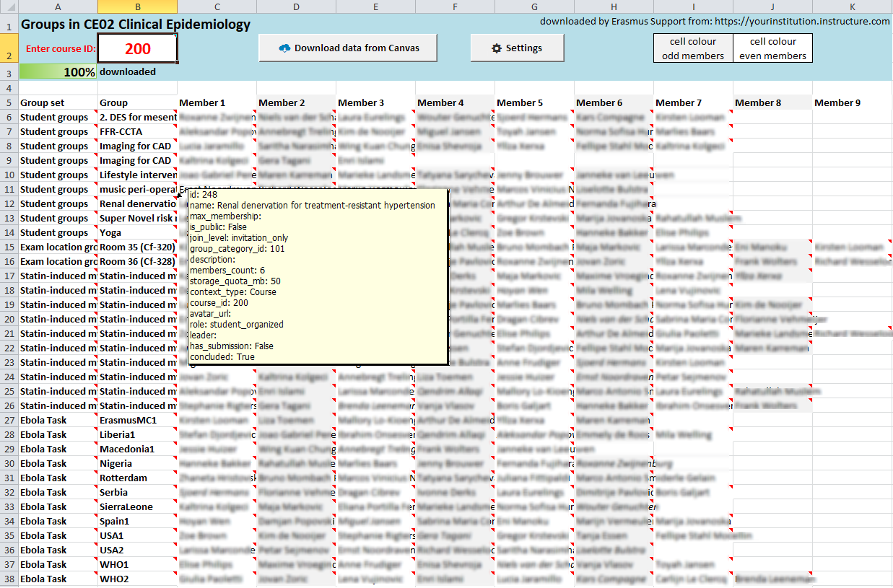Pick the cell colour odd members swatch
The image size is (893, 588).
click(693, 48)
